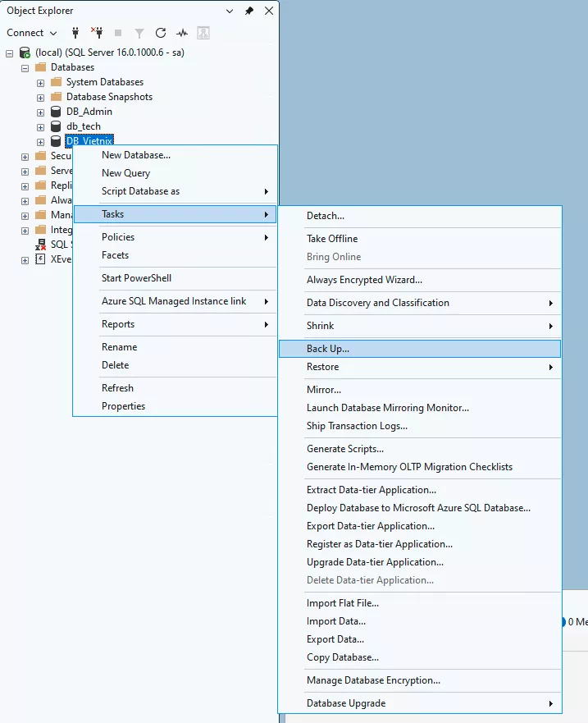Select Ship Transaction Logs...
The height and width of the screenshot is (723, 588).
(420, 426)
